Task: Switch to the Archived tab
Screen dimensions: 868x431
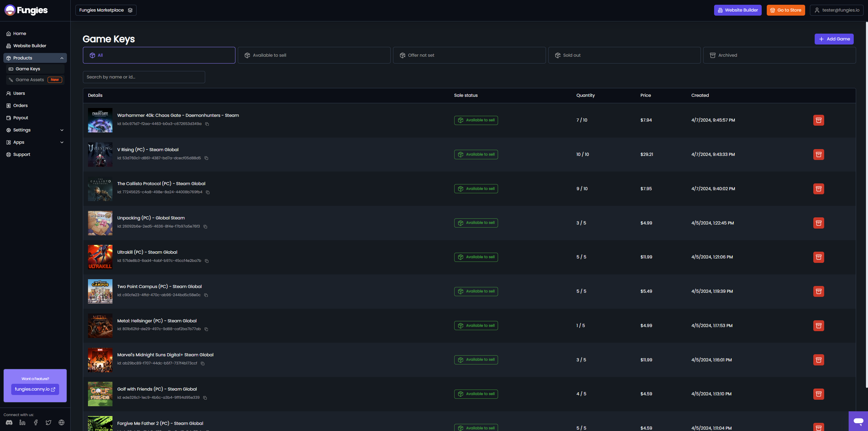Action: coord(779,55)
